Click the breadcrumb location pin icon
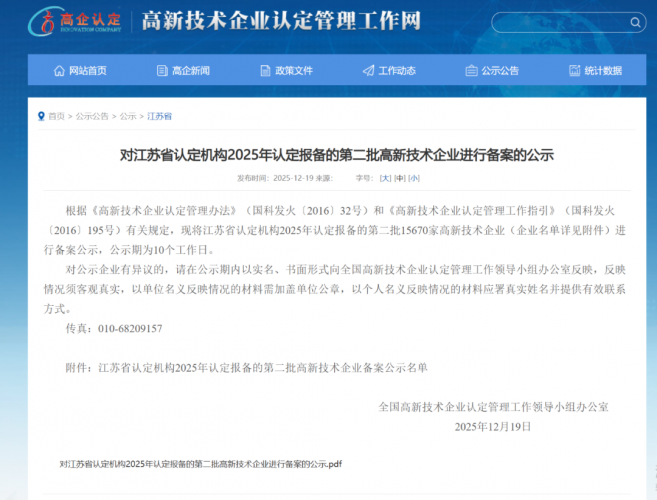 (41, 116)
